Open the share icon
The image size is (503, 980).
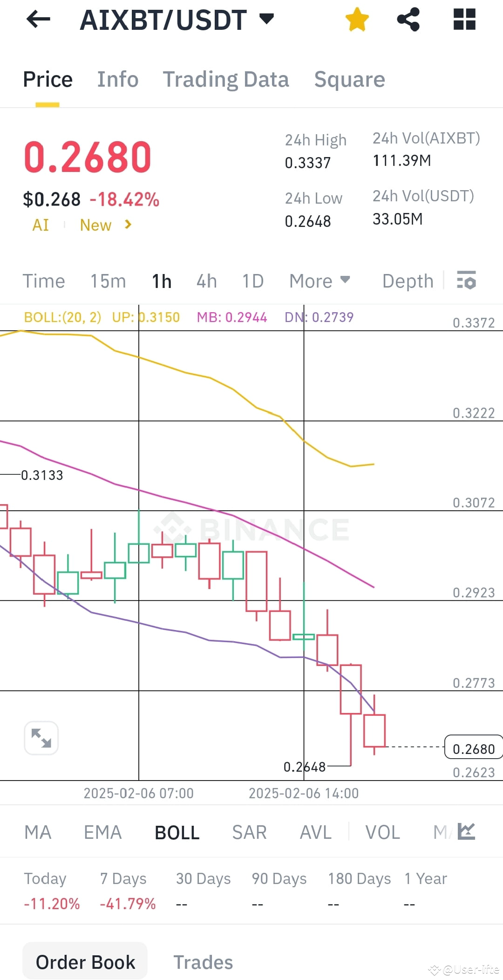coord(408,20)
